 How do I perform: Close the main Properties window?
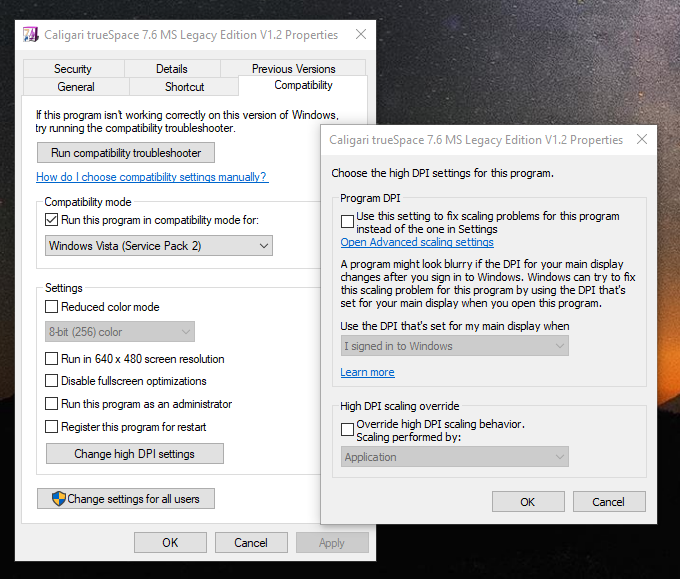[361, 34]
